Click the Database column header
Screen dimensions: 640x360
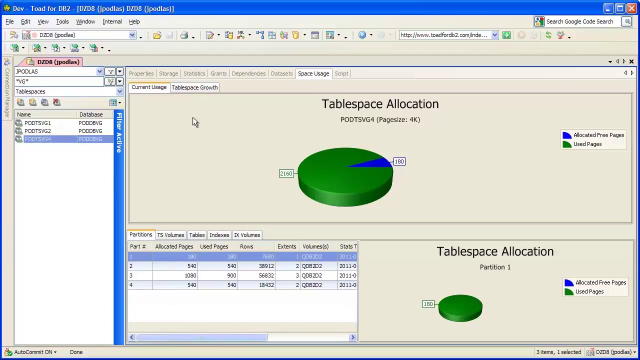(x=95, y=115)
